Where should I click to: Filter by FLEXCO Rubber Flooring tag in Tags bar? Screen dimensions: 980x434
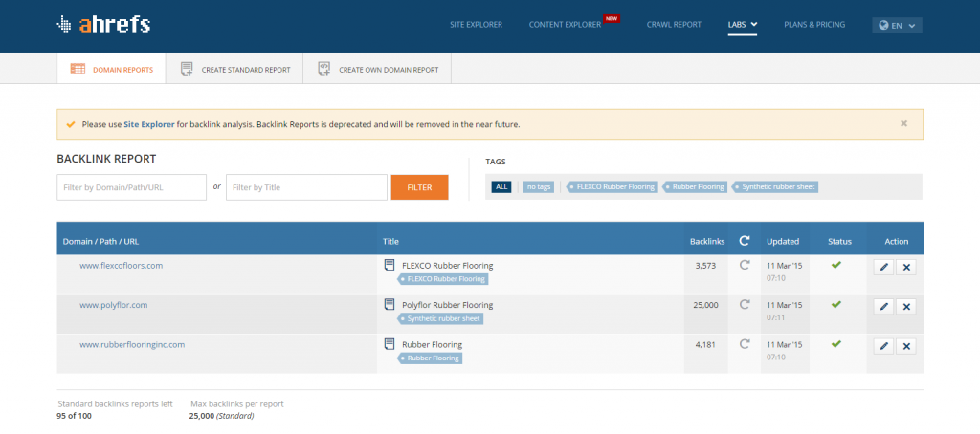[612, 186]
